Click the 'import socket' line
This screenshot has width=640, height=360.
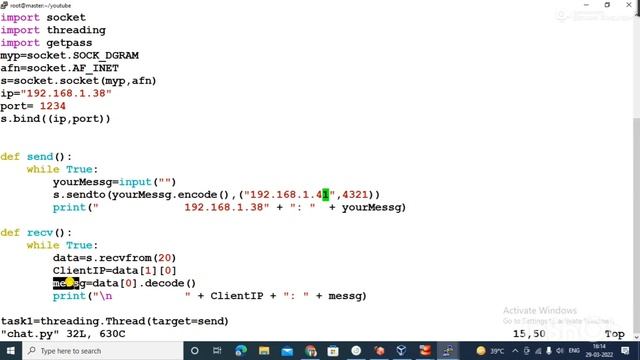tap(43, 18)
